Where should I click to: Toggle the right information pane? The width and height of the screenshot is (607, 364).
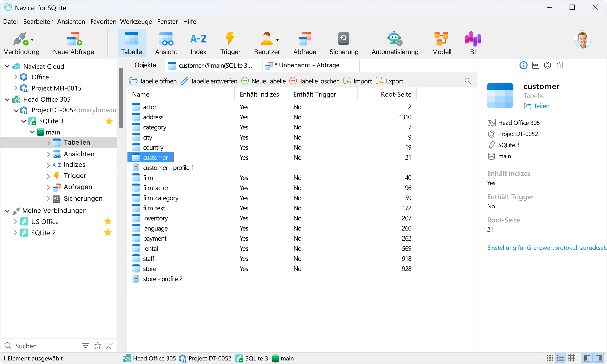[599, 358]
